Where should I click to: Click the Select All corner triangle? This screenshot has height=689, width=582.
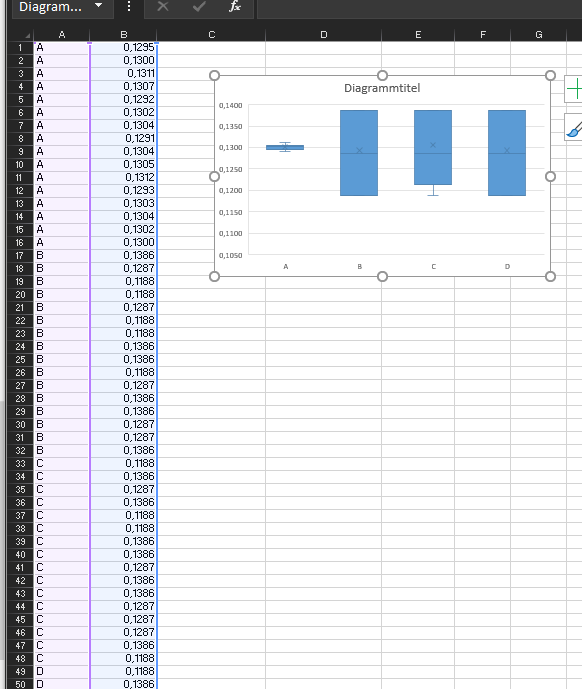click(x=27, y=35)
